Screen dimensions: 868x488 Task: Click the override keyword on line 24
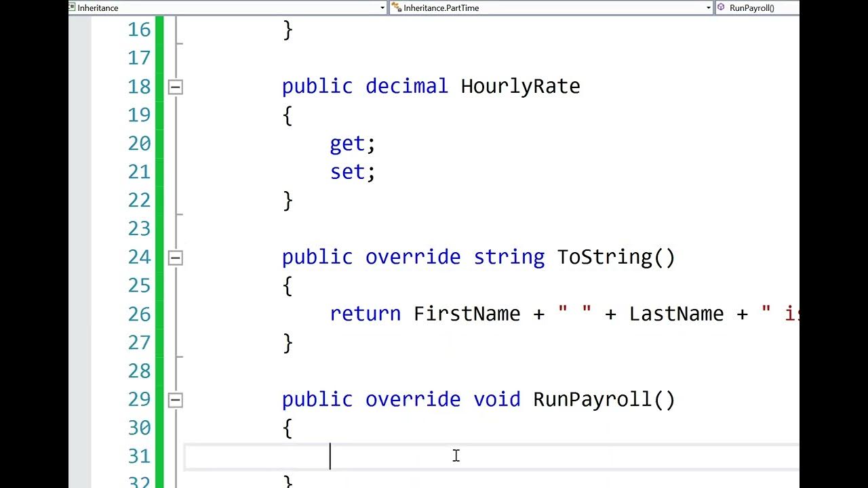(413, 258)
